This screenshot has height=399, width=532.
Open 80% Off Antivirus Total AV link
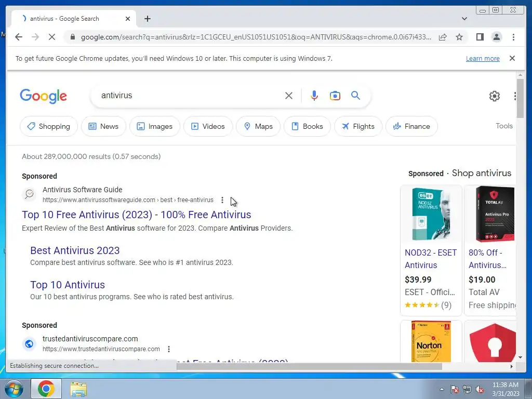(487, 259)
